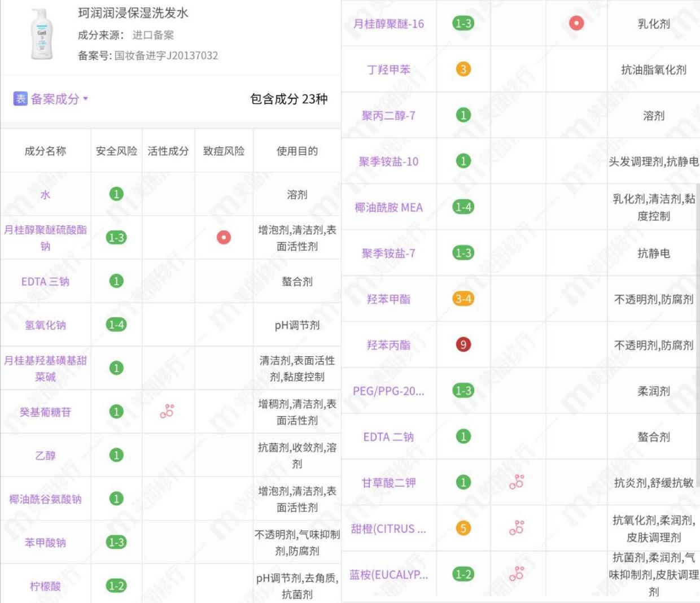Image resolution: width=700 pixels, height=603 pixels.
Task: Click the active ingredient icon beside 癸基葡糖苷
Action: [x=167, y=412]
